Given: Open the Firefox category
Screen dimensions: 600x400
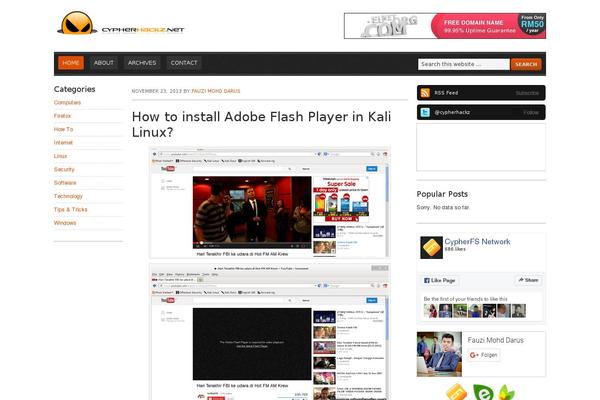Looking at the screenshot, I should (62, 116).
